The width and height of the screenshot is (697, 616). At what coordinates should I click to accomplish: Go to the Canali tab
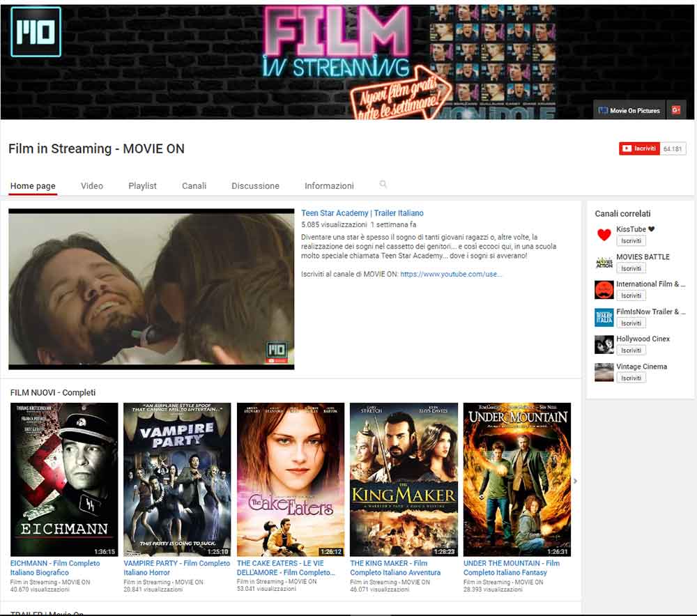click(194, 186)
